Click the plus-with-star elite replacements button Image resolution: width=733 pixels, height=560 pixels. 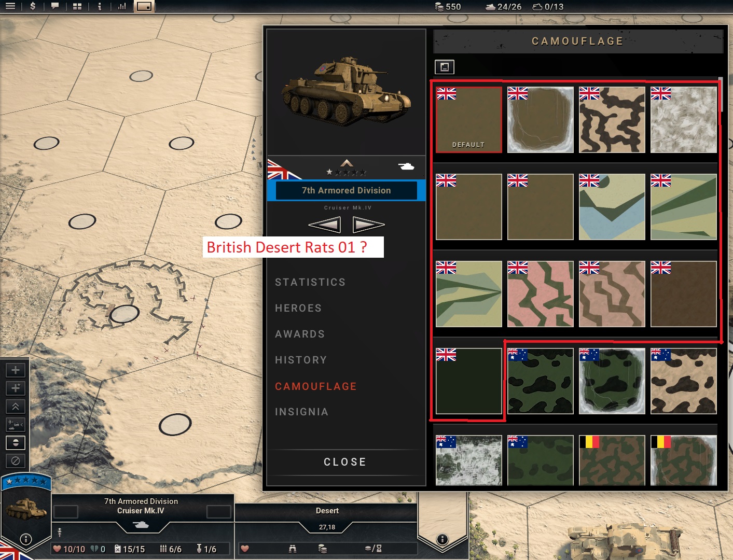click(16, 388)
